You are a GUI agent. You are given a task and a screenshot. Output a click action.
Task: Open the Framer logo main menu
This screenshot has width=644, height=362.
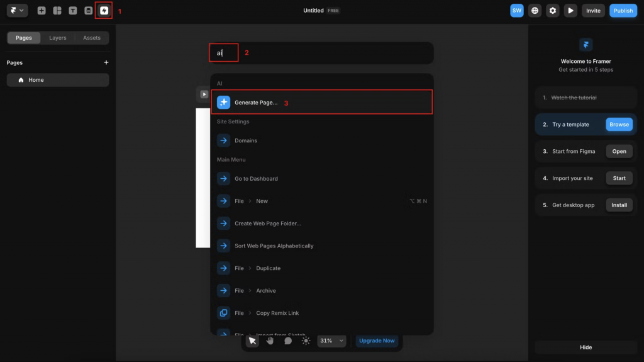coord(17,10)
